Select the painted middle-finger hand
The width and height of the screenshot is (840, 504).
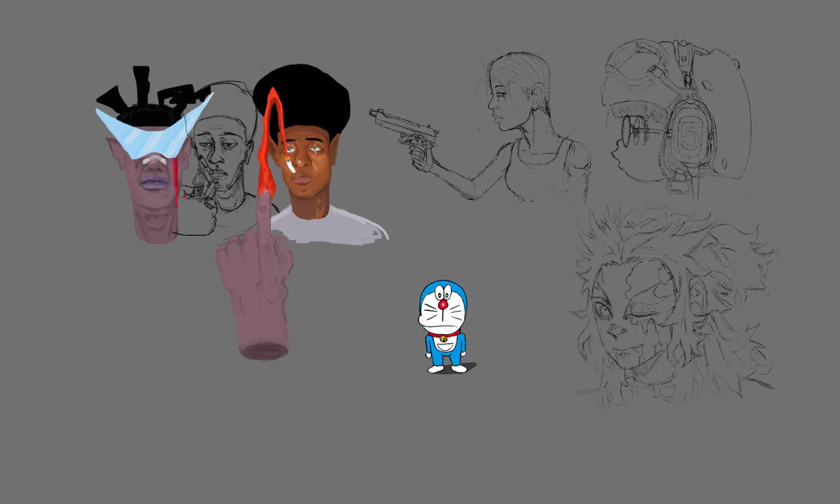pos(256,276)
